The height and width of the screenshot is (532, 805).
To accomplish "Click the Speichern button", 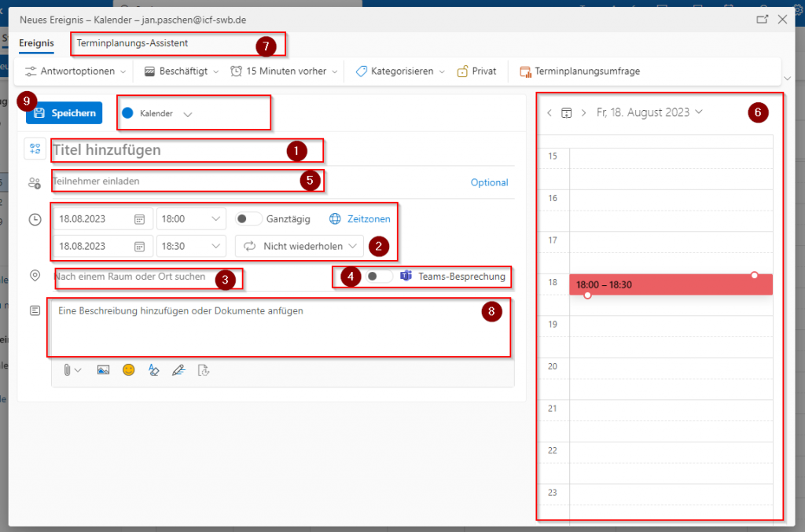I will pyautogui.click(x=64, y=113).
